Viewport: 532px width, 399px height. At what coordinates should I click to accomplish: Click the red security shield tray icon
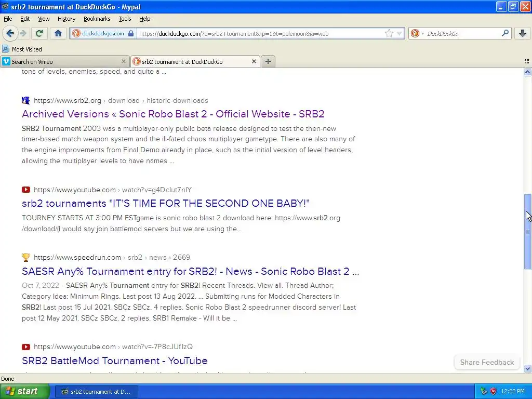[x=494, y=392]
